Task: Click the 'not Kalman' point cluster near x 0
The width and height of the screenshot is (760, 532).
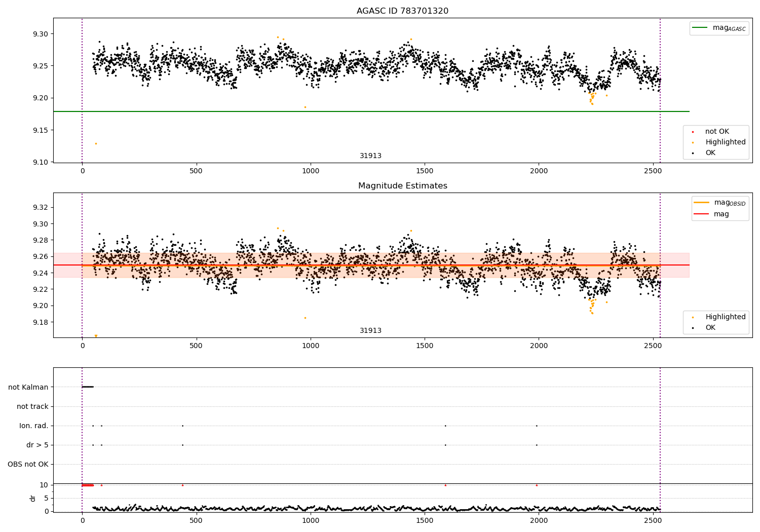Action: [88, 387]
